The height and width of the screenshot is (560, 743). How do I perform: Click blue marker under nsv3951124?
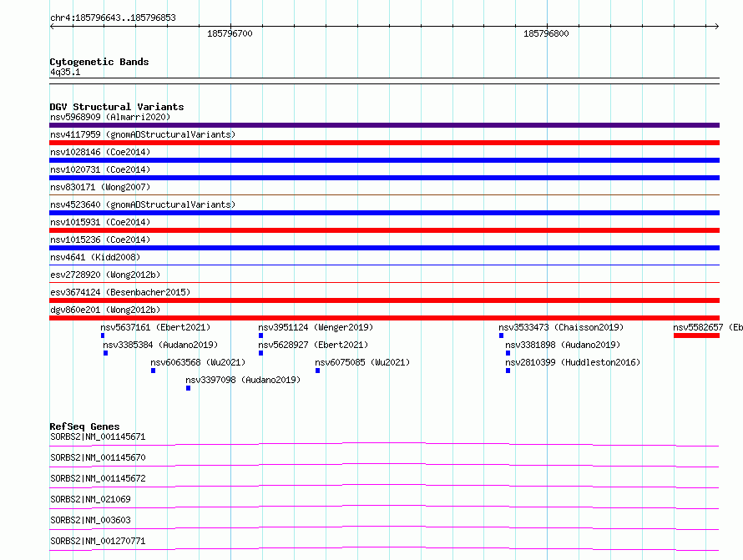tap(260, 335)
